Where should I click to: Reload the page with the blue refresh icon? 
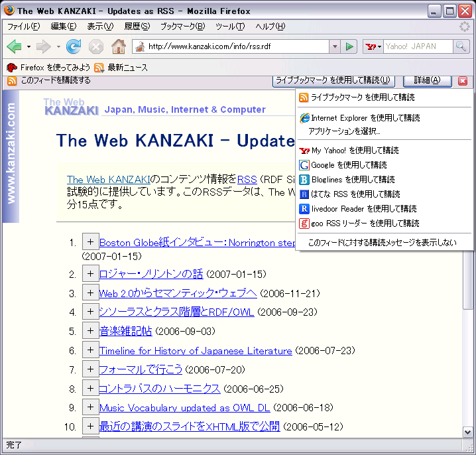[x=74, y=46]
